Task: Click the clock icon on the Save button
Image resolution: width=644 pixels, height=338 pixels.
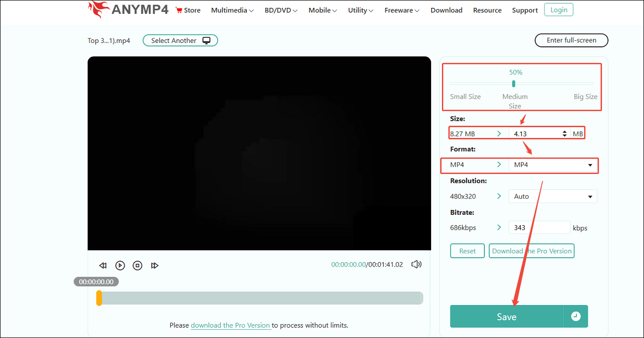Action: [x=576, y=316]
